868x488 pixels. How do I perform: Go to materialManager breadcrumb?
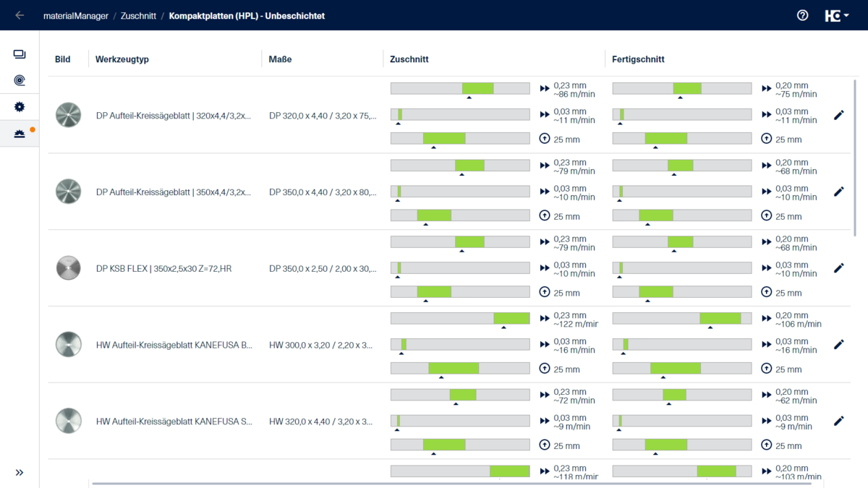[x=76, y=16]
